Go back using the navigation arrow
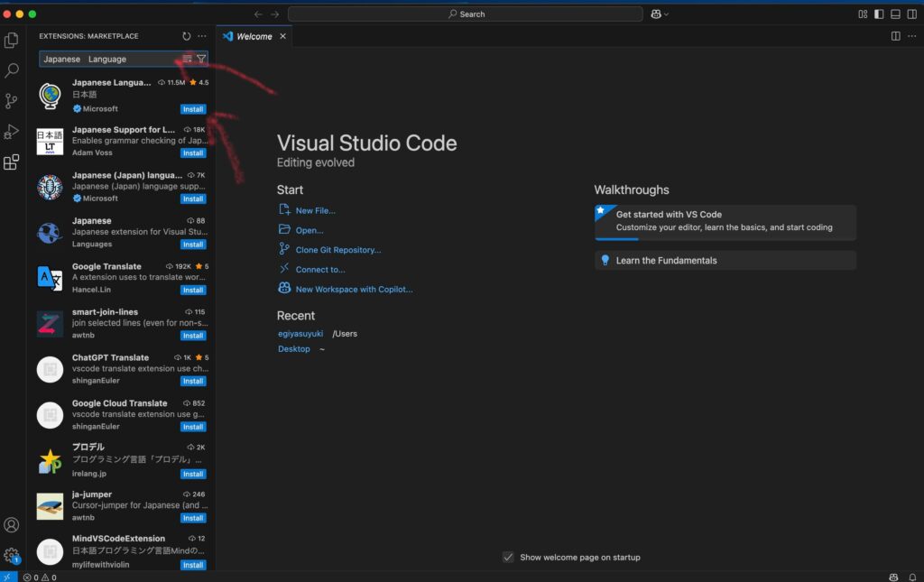Screen dimensions: 924x582 click(x=258, y=14)
